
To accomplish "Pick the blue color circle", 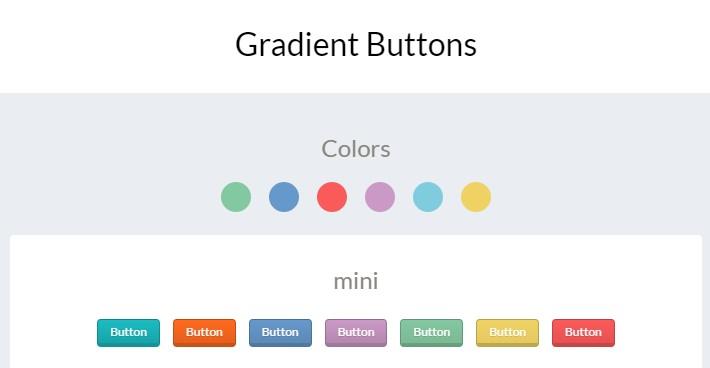I will (x=284, y=197).
